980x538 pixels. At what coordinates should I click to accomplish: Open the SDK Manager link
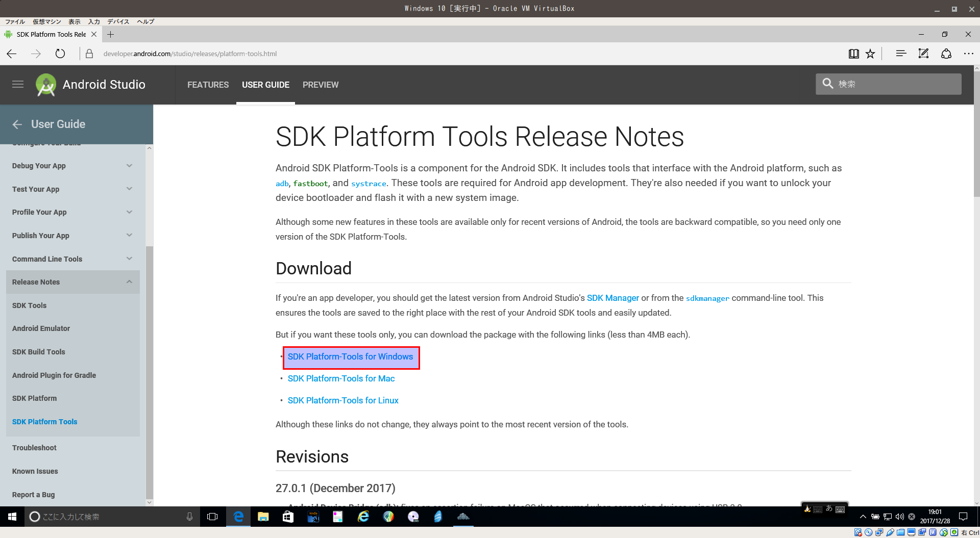pyautogui.click(x=612, y=298)
